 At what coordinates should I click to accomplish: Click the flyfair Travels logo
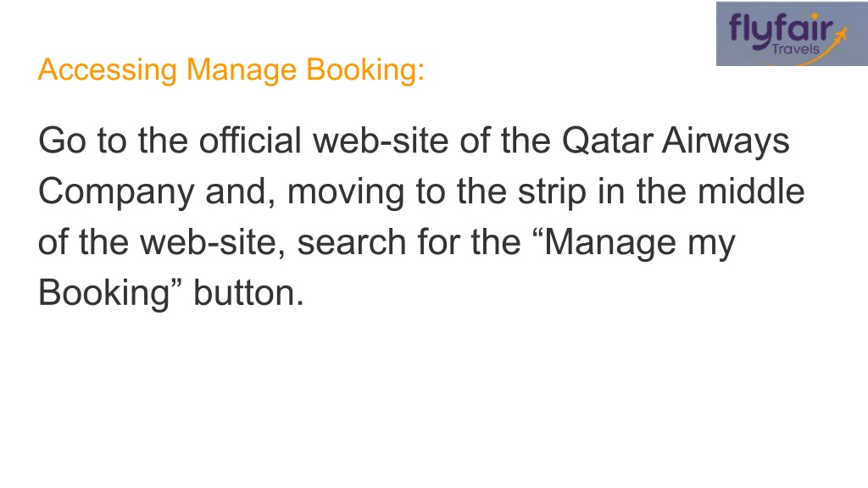tap(792, 34)
